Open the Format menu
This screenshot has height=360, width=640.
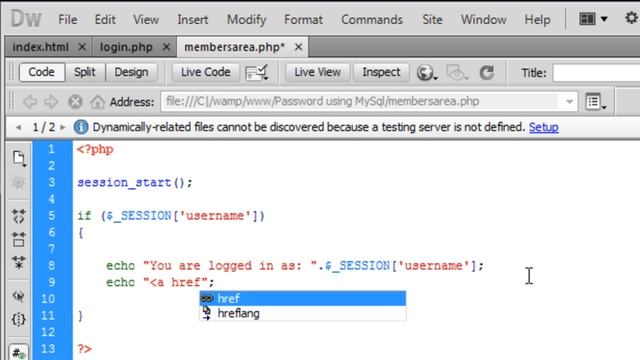(x=303, y=19)
